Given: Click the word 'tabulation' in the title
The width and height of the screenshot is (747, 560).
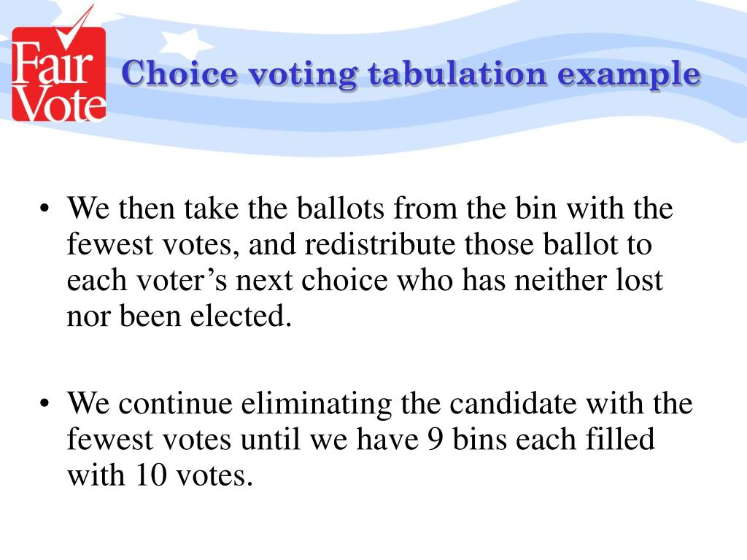Looking at the screenshot, I should coord(457,74).
